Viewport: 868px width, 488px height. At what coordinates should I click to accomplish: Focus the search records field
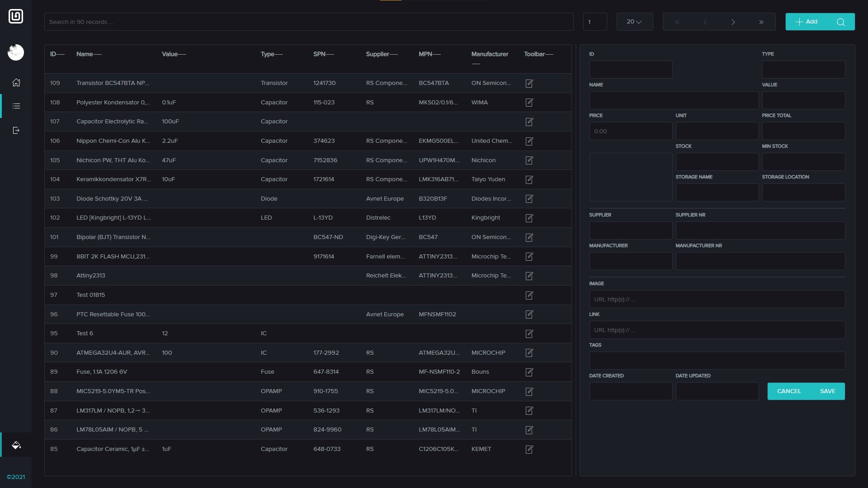pyautogui.click(x=309, y=22)
